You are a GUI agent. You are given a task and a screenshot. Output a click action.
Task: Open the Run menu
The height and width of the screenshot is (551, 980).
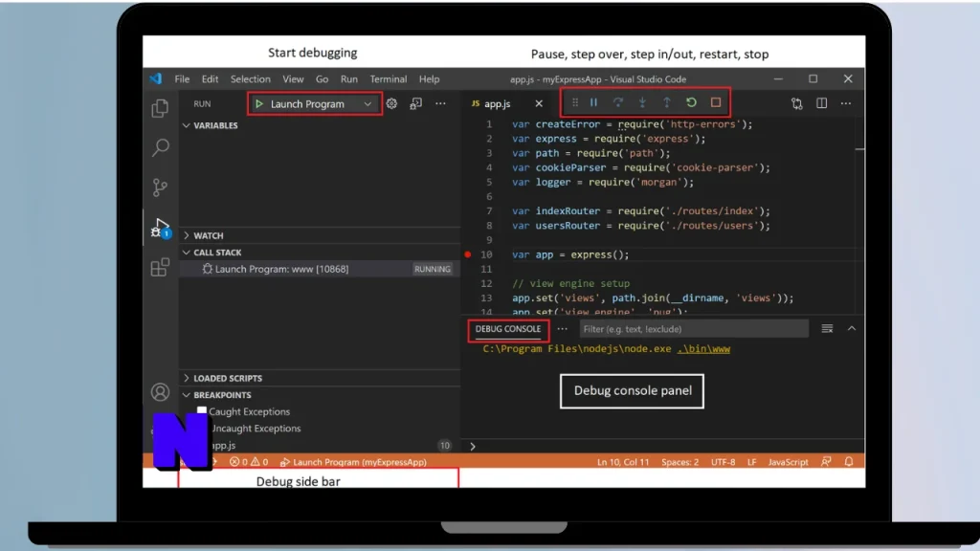pos(348,79)
